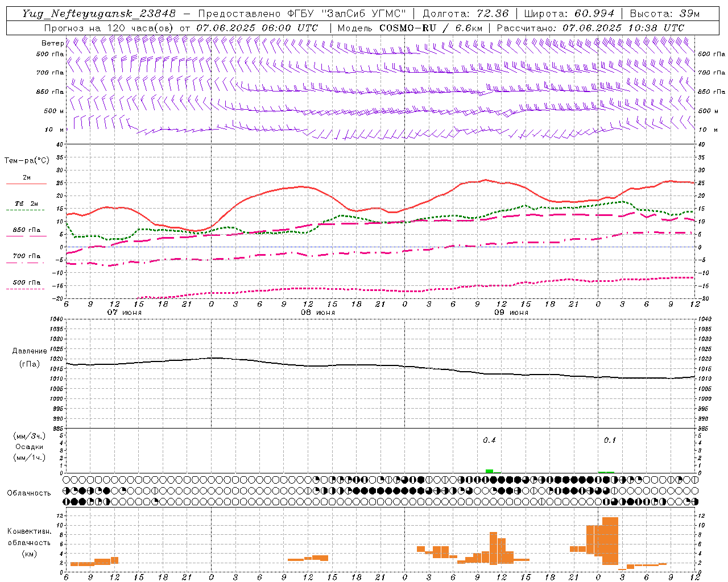Click the station name Yug_Nefteyugansk_23848
The height and width of the screenshot is (582, 728).
click(99, 13)
